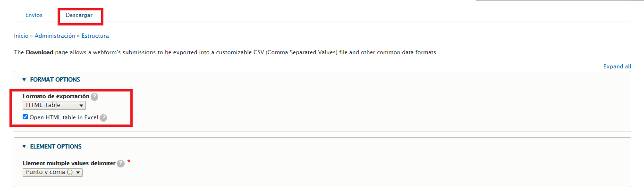Click help icon next to Open HTML table in Excel
This screenshot has width=644, height=191.
(103, 118)
